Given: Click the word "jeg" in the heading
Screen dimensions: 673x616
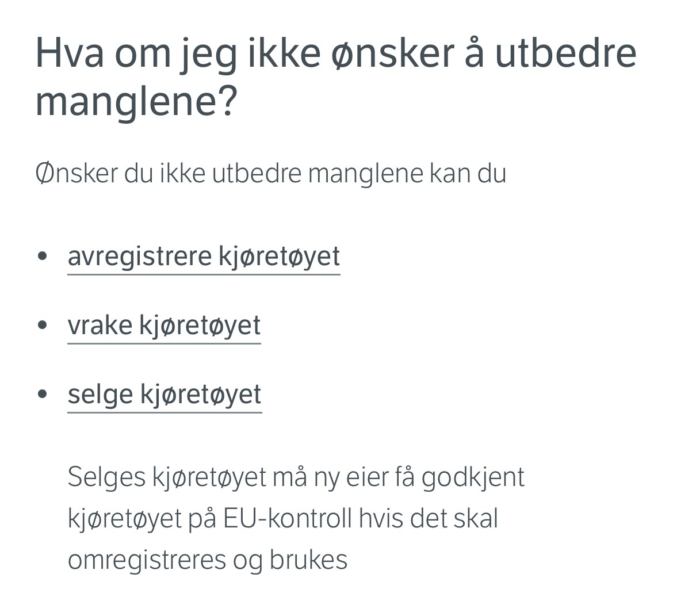Looking at the screenshot, I should [x=208, y=56].
